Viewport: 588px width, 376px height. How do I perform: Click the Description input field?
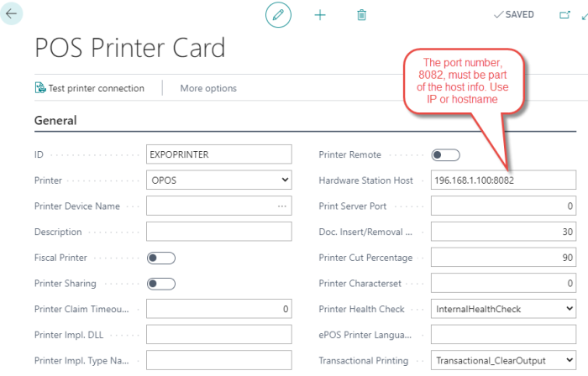click(219, 232)
